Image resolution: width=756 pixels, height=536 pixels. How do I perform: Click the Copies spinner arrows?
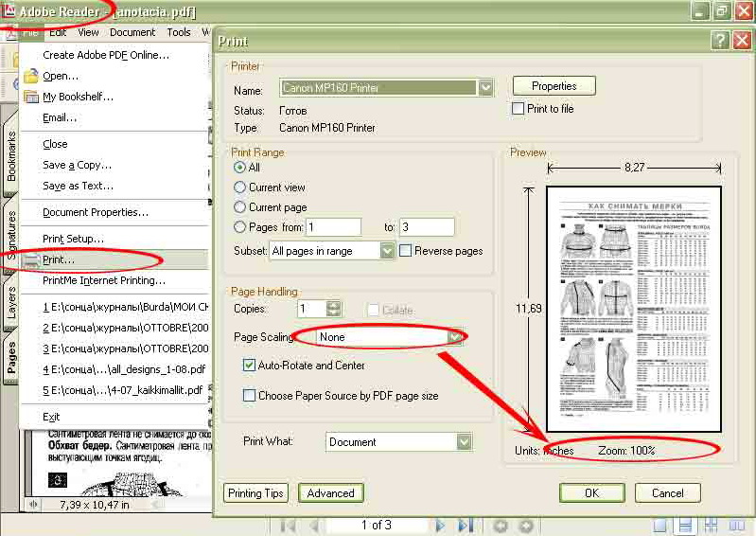(333, 309)
